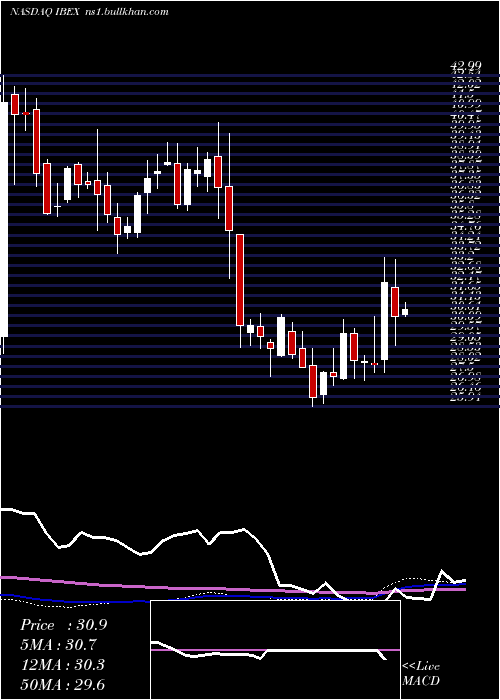
Task: Click the '50MA : 29.6' value
Action: click(62, 685)
